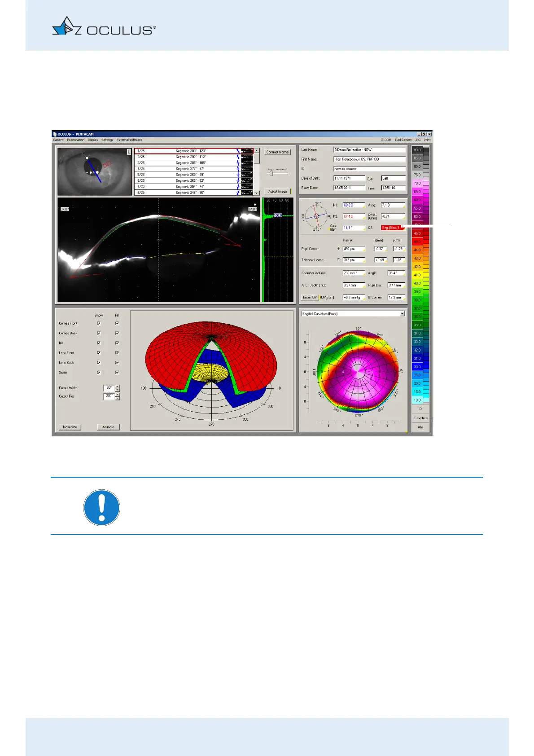The width and height of the screenshot is (534, 756).
Task: Click the Enter IOP button
Action: tap(310, 297)
